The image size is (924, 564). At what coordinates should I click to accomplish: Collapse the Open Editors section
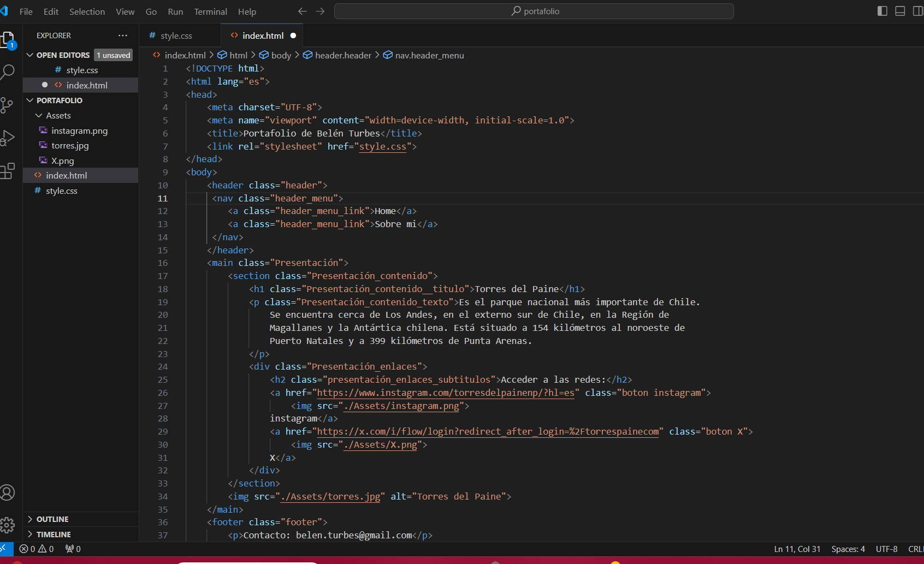(30, 55)
